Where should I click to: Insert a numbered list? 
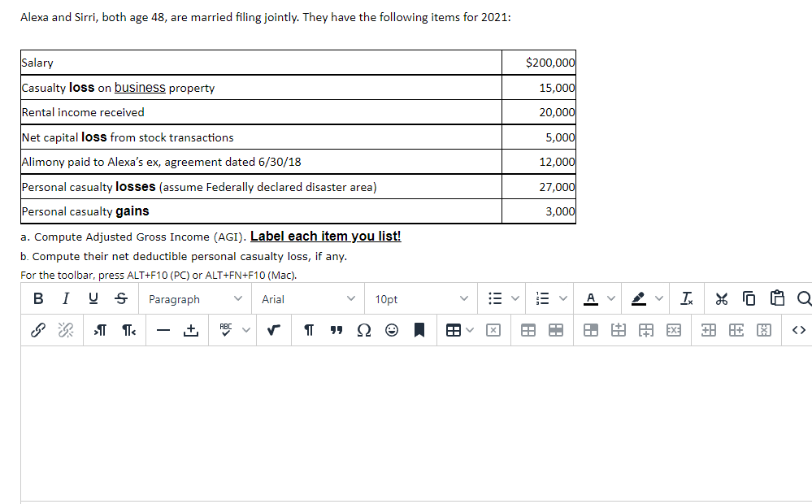coord(543,298)
